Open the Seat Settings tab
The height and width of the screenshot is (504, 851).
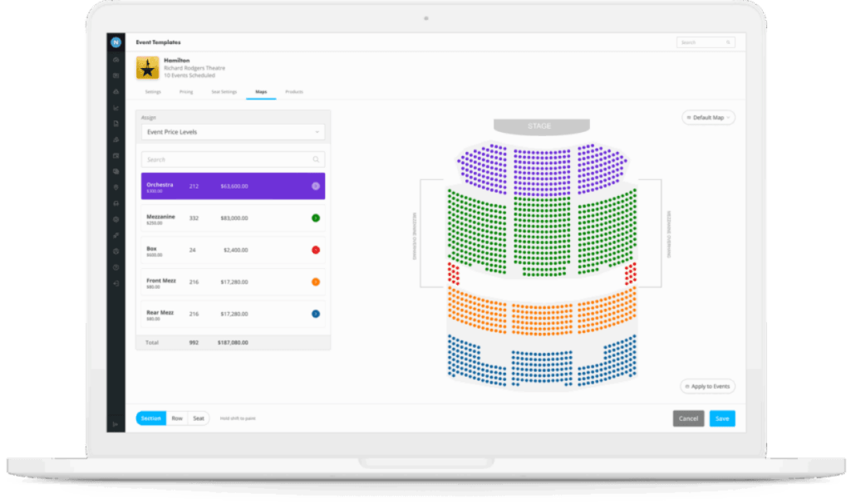pos(224,91)
